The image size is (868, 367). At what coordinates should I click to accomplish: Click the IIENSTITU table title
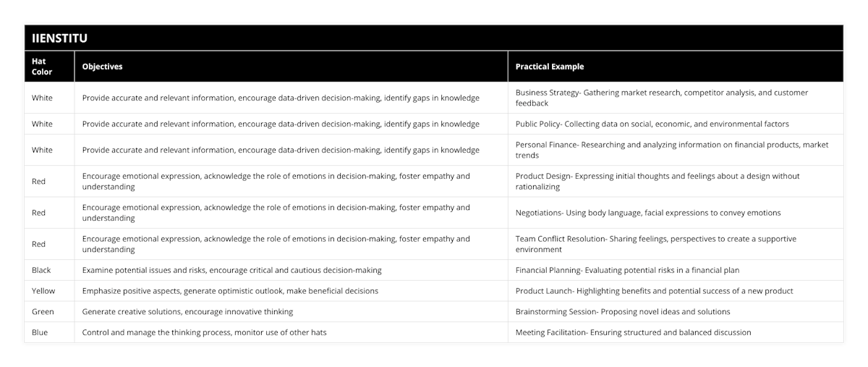tap(60, 38)
